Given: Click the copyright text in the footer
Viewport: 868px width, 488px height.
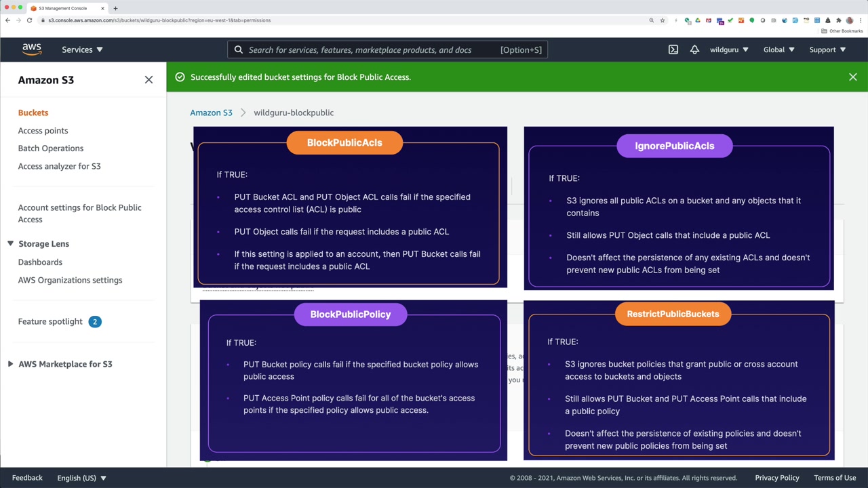Looking at the screenshot, I should (x=623, y=478).
